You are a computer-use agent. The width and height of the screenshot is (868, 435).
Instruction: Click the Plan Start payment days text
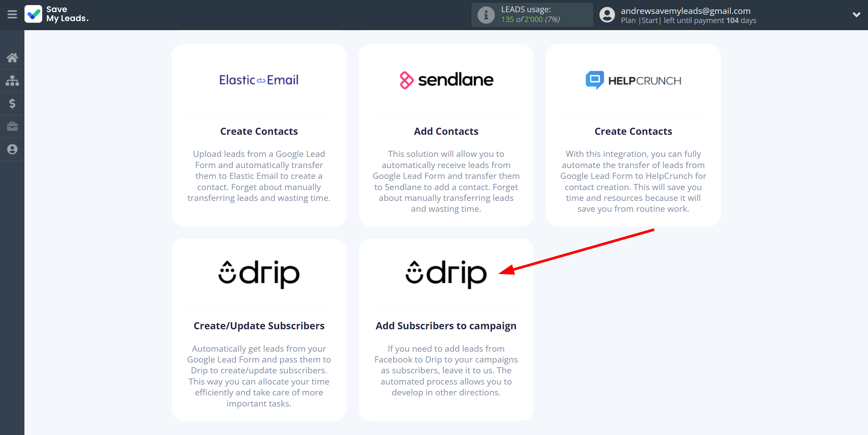point(688,21)
